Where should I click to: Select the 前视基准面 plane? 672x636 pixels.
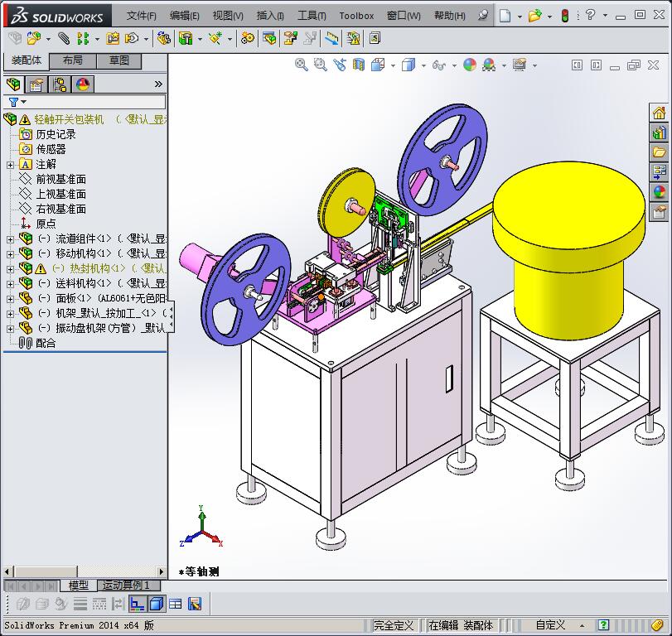(60, 179)
